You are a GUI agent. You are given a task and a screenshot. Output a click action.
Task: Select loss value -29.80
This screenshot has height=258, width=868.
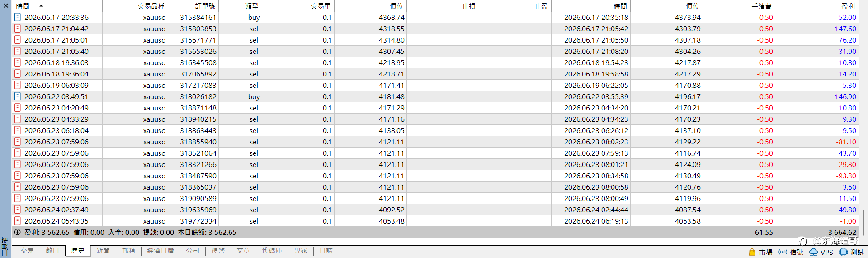846,164
